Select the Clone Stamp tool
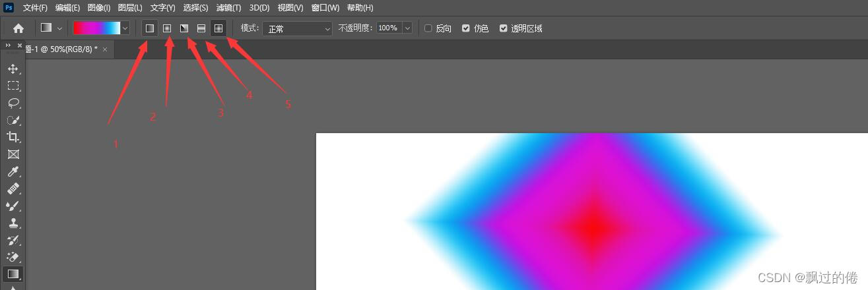Viewport: 868px width, 290px height. click(x=13, y=223)
